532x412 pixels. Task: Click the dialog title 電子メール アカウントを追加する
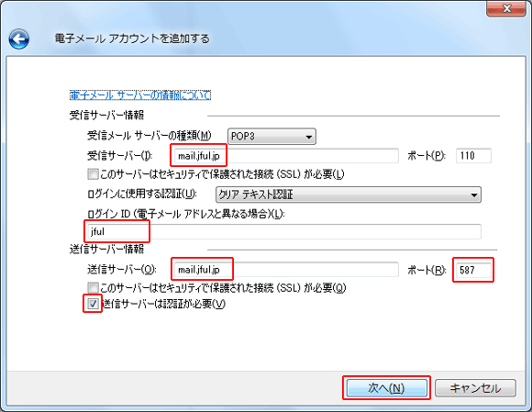pyautogui.click(x=132, y=39)
